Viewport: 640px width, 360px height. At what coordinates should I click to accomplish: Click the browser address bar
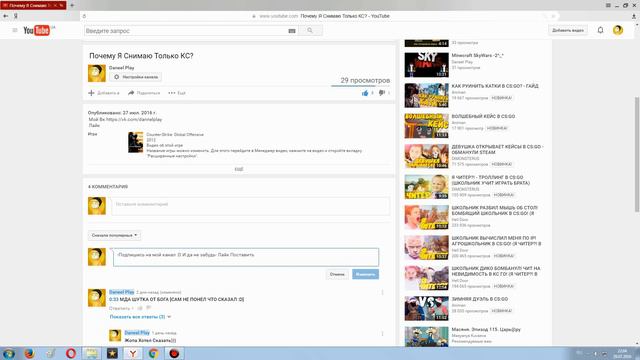pos(320,16)
